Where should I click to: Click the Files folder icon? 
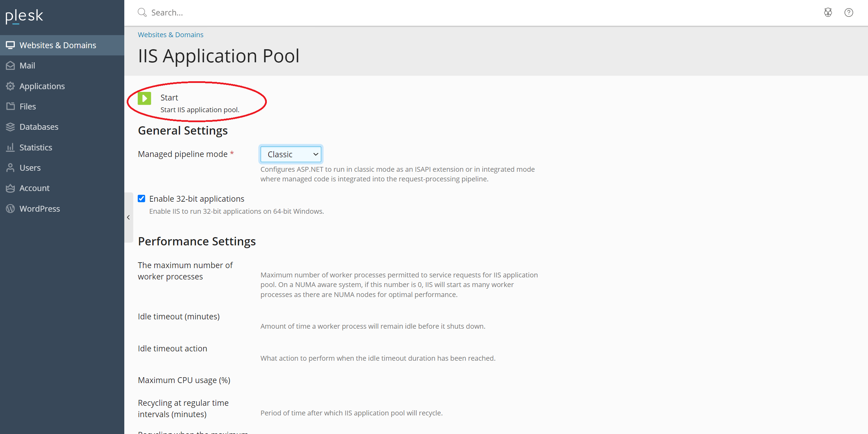(10, 106)
